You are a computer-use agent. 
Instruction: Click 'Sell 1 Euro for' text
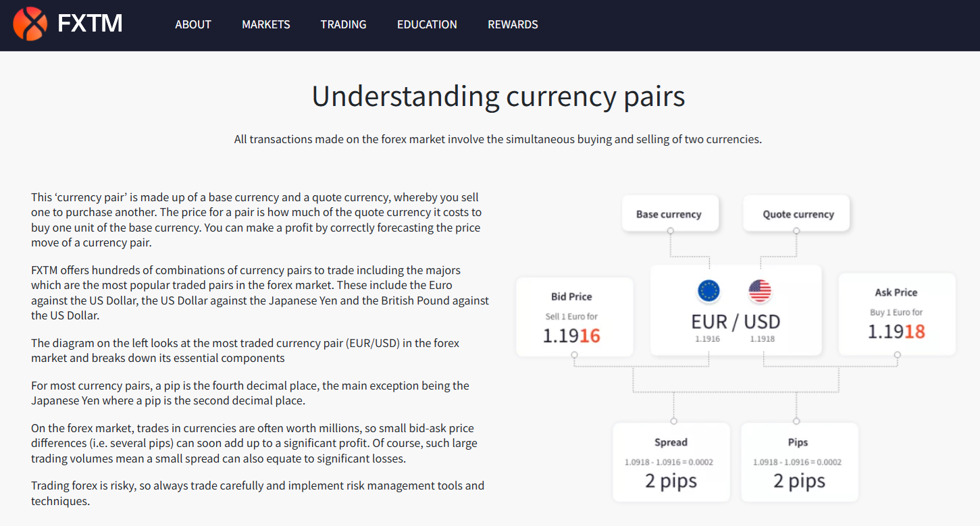tap(571, 316)
